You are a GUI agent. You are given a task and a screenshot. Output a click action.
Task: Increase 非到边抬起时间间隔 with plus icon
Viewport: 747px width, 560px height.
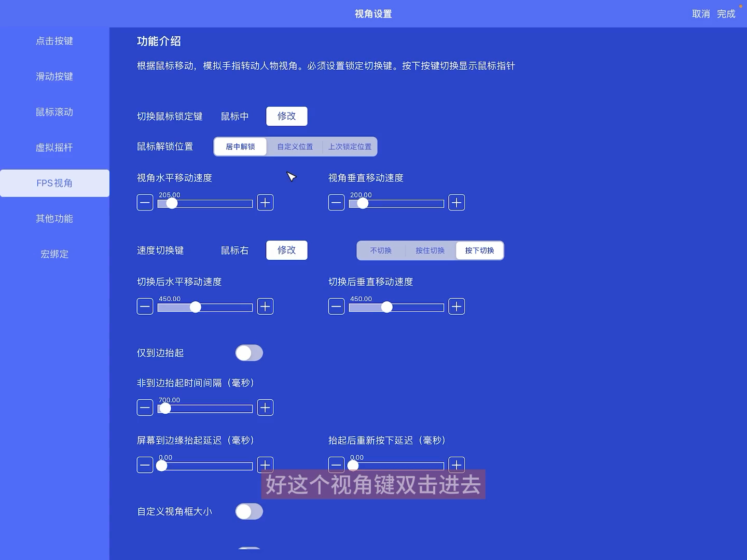coord(265,408)
